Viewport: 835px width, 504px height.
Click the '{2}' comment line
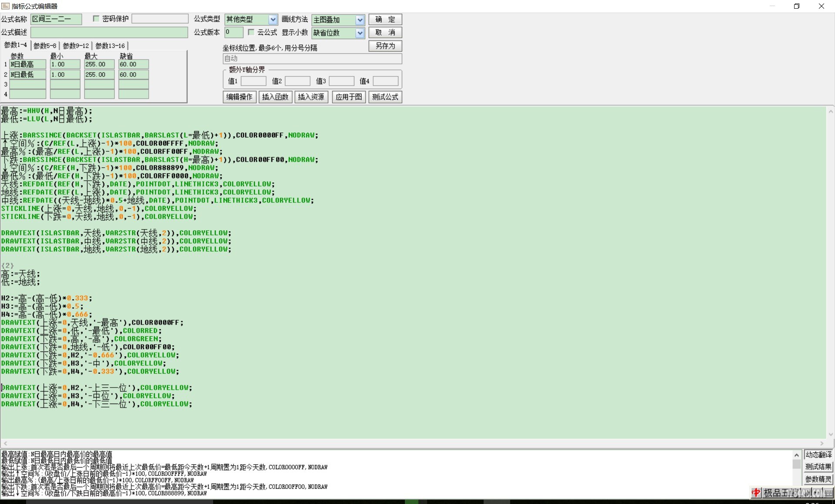(7, 265)
